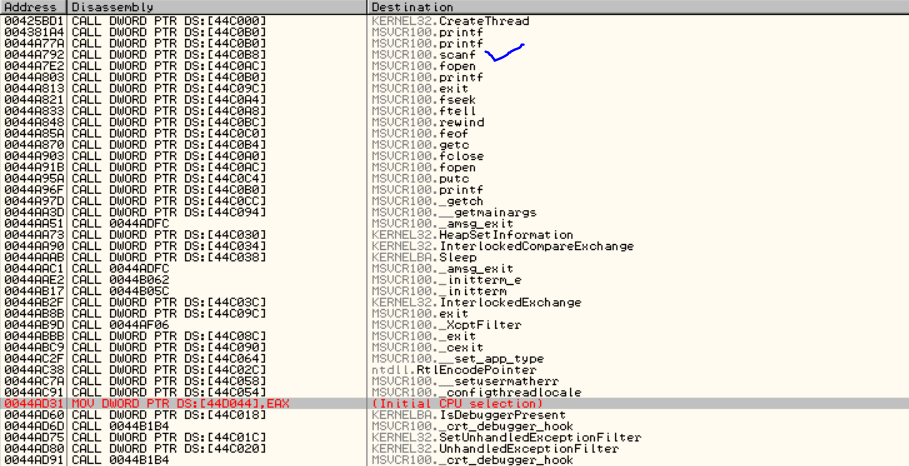Select the ntdll.RtlEncodePointer destination
Image resolution: width=909 pixels, height=466 pixels.
pyautogui.click(x=454, y=370)
